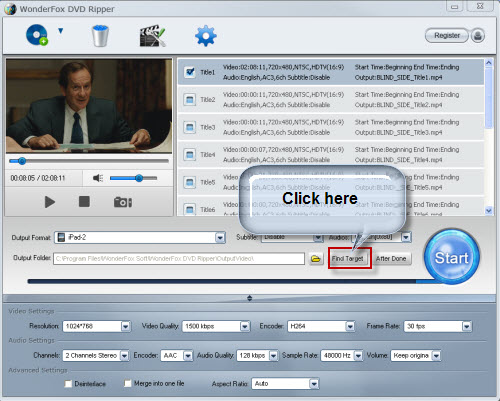Select the Title4 row output BLIND_SIDE_Title4.mp4

point(398,160)
